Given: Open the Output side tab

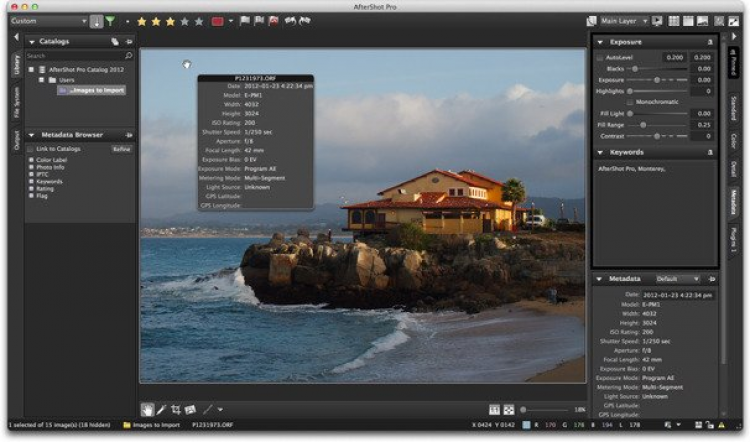Looking at the screenshot, I should [16, 140].
